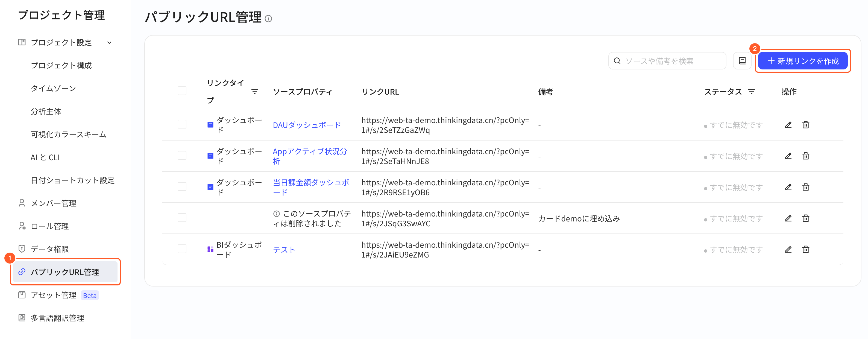Open AI と CLI settings
The width and height of the screenshot is (868, 339).
click(x=45, y=157)
